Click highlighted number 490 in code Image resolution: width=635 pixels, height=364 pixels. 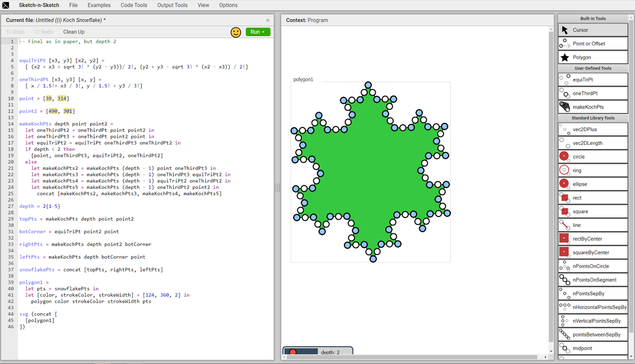53,111
